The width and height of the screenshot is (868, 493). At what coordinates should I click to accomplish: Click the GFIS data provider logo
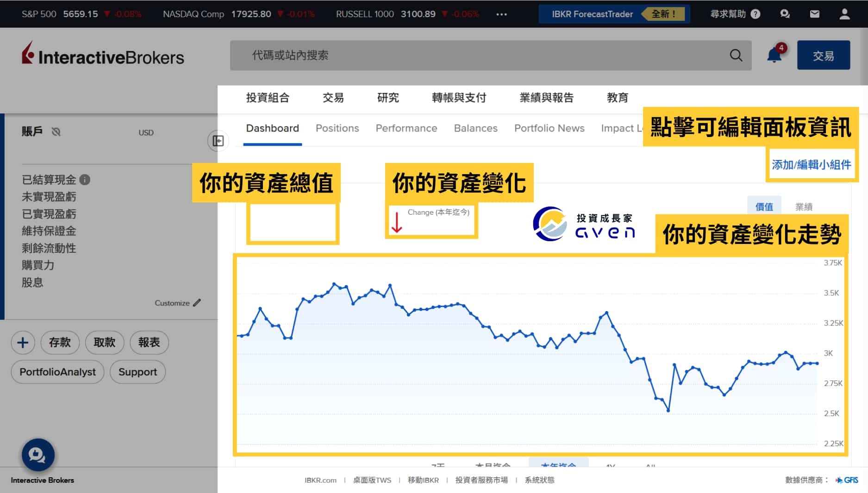click(x=847, y=480)
